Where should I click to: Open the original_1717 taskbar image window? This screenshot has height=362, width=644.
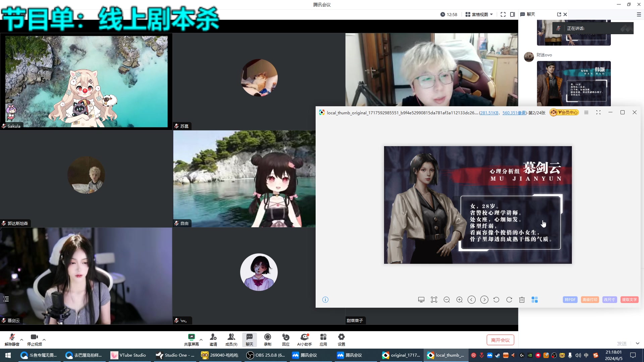coord(401,355)
